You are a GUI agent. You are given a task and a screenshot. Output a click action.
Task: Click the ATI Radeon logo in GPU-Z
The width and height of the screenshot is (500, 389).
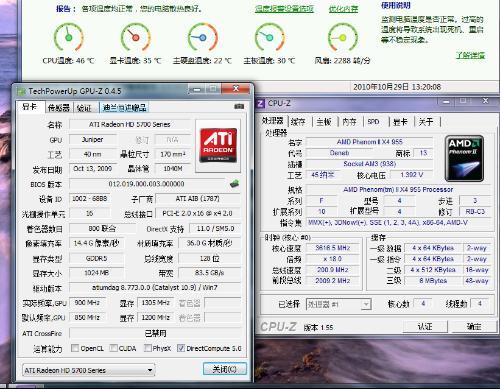click(218, 145)
